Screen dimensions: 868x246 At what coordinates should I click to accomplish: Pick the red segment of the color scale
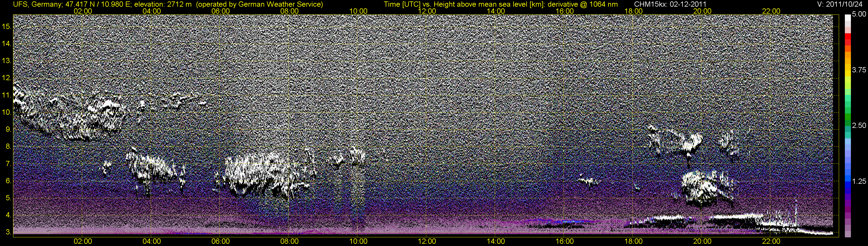click(848, 36)
